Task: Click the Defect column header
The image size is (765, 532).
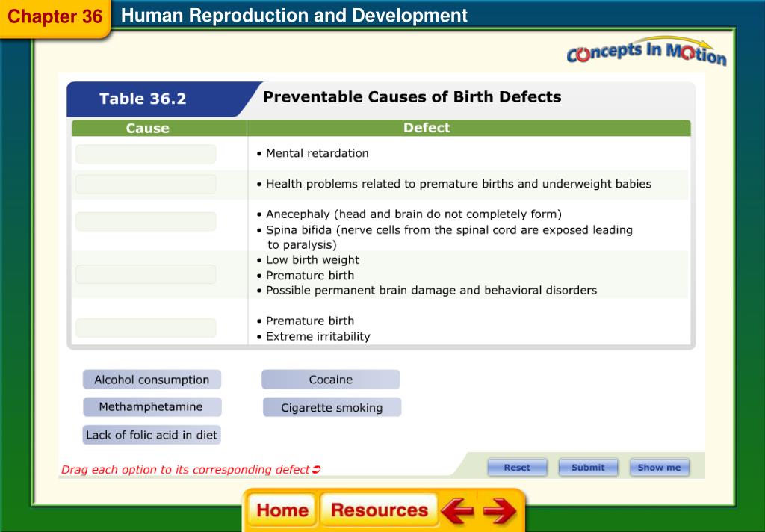Action: (x=427, y=128)
